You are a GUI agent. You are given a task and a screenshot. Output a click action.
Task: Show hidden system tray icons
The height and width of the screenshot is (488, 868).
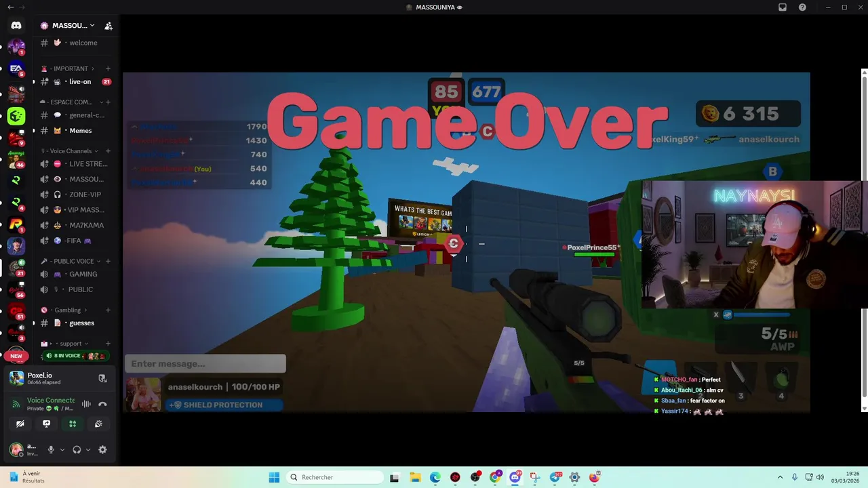point(780,477)
